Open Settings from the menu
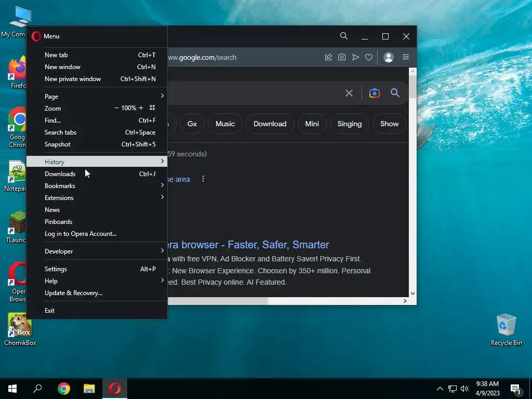 (97, 269)
